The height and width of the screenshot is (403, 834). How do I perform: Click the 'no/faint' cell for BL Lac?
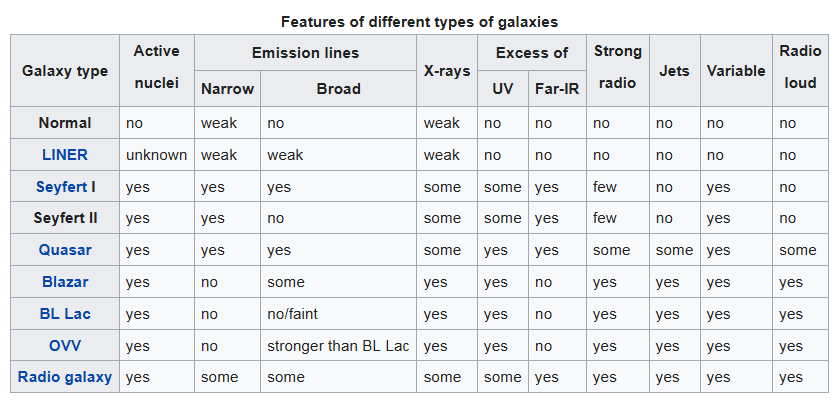(x=292, y=314)
